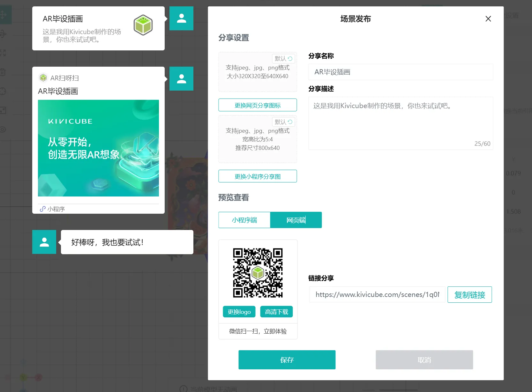
Task: Switch preview to 小程序端 tab
Action: click(244, 220)
